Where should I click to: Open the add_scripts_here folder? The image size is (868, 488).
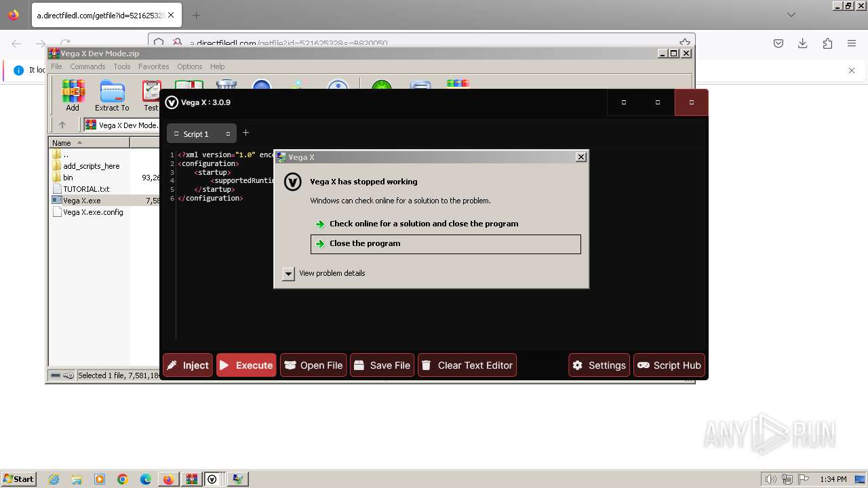pyautogui.click(x=91, y=166)
